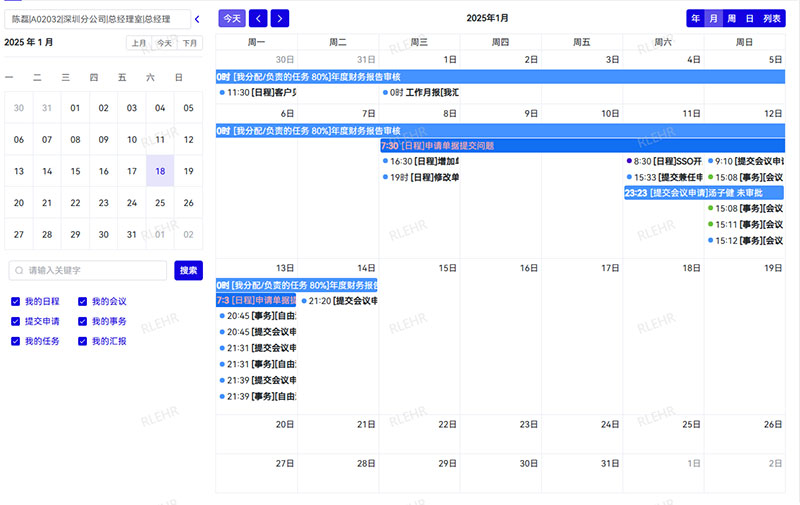Open 11:30 [日程]客户 event on Monday
Image resolution: width=800 pixels, height=505 pixels.
click(257, 93)
